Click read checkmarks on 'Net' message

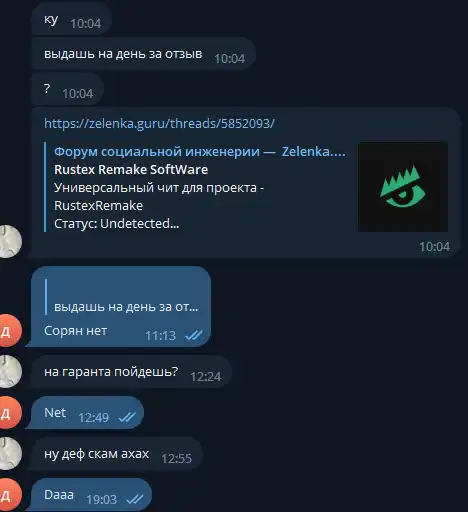pyautogui.click(x=127, y=417)
